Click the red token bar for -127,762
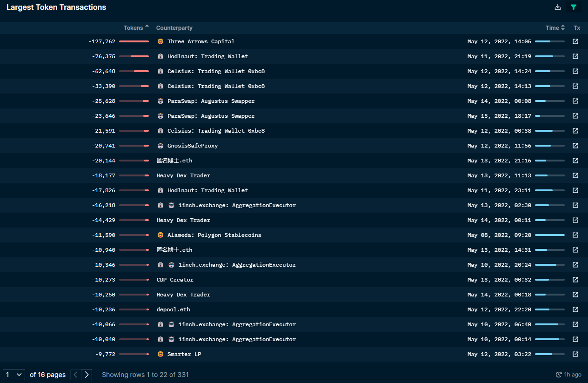This screenshot has height=383, width=588. pyautogui.click(x=134, y=41)
